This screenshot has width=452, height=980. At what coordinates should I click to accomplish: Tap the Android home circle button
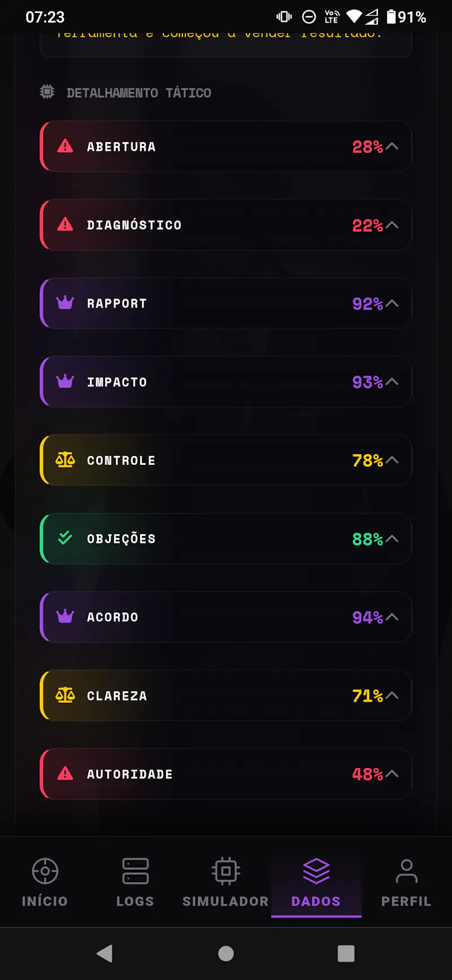[226, 953]
